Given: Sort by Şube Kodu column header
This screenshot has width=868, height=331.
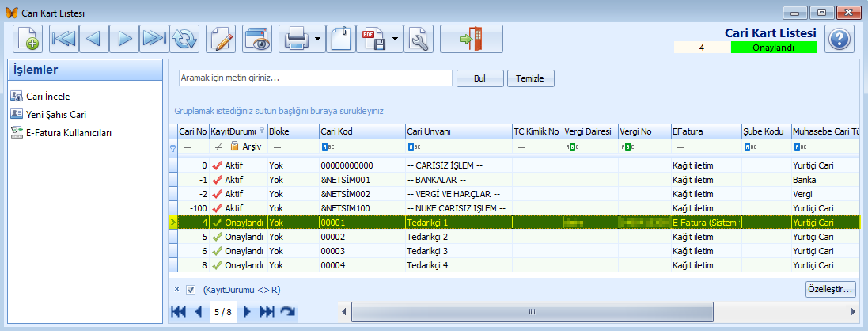Looking at the screenshot, I should click(766, 131).
